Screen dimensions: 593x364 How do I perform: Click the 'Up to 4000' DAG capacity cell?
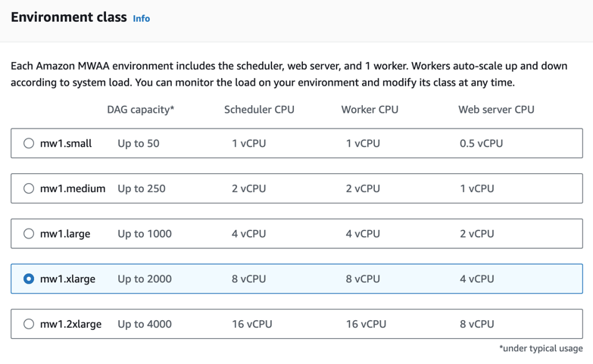tap(145, 324)
